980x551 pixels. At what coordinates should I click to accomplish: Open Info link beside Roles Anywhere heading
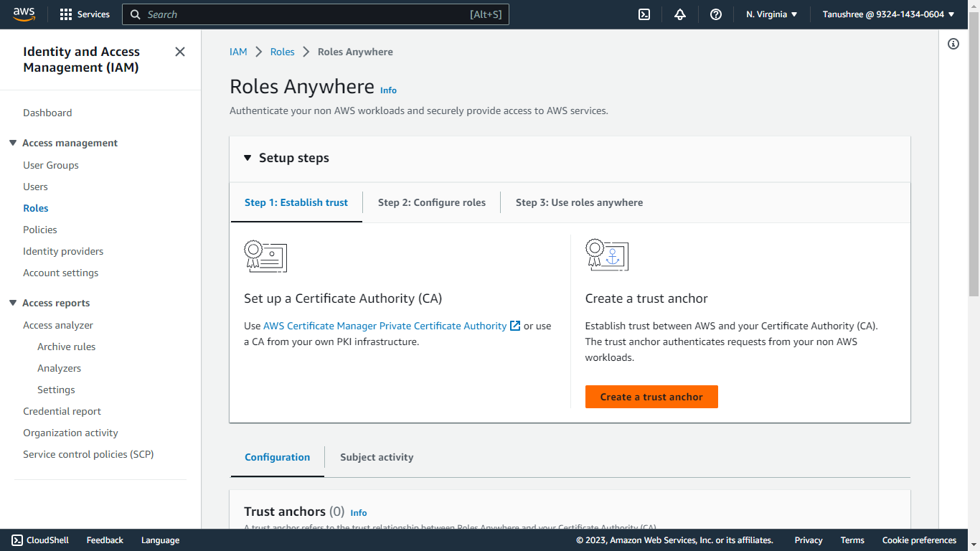click(388, 90)
